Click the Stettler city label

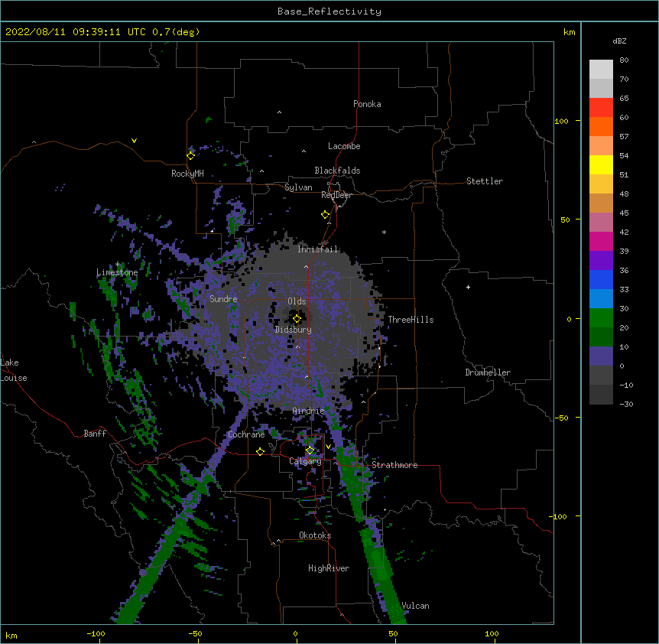point(485,181)
